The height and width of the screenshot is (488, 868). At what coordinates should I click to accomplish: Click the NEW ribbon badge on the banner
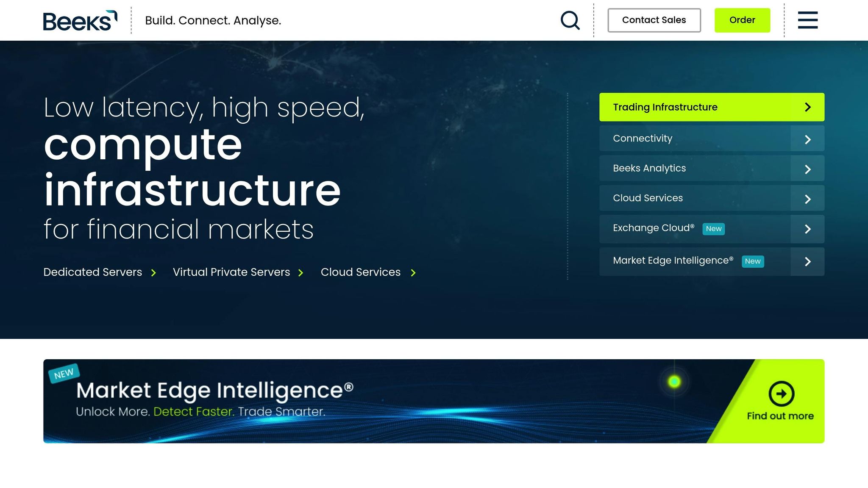[64, 373]
